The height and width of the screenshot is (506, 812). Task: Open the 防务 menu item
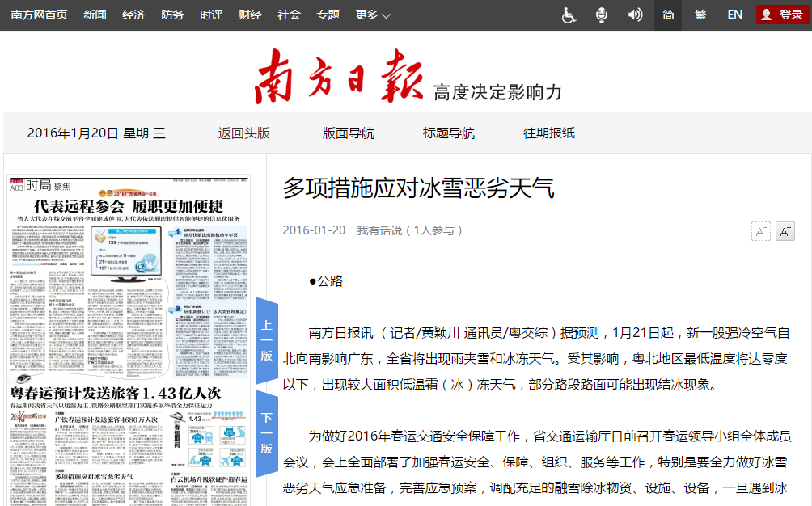click(x=172, y=15)
